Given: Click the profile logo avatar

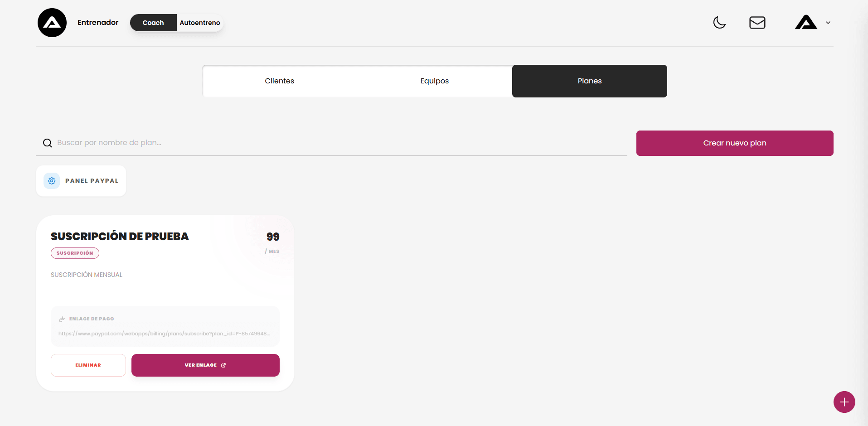Looking at the screenshot, I should pos(806,23).
